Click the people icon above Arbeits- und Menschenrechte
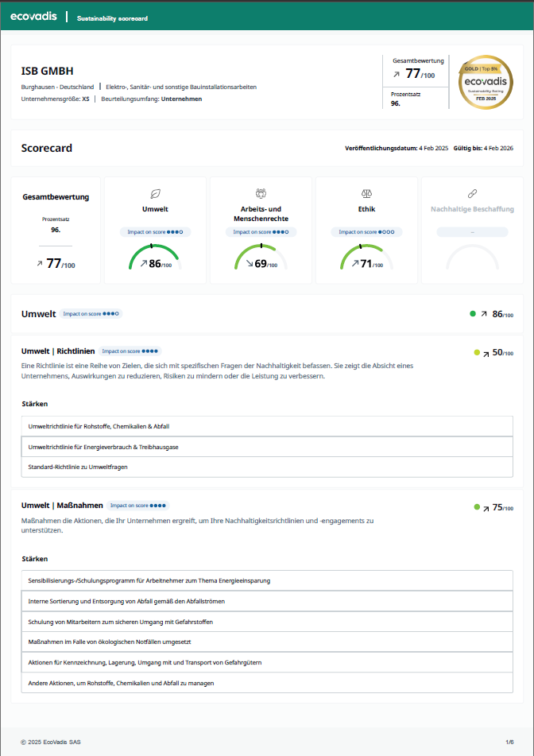534x756 pixels. tap(261, 194)
